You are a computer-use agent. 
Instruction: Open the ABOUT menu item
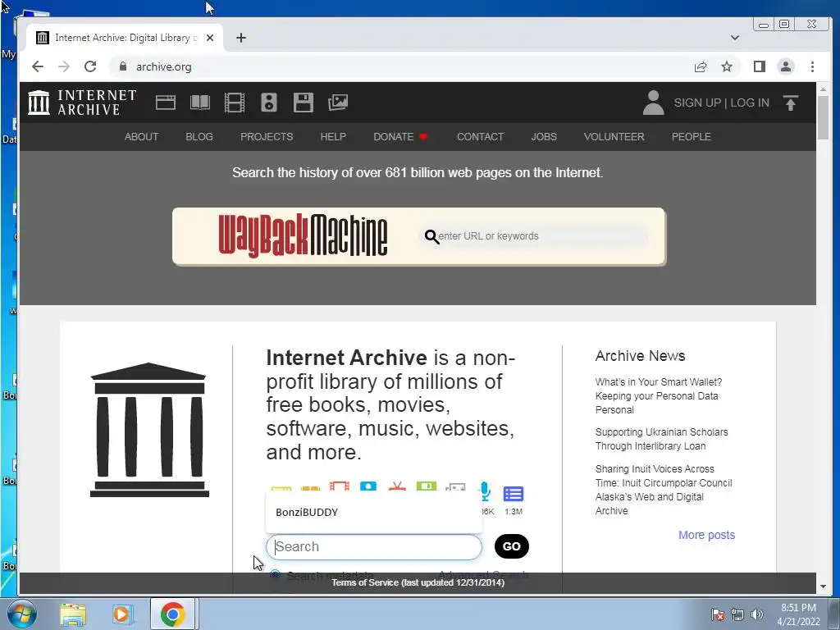[x=141, y=137]
